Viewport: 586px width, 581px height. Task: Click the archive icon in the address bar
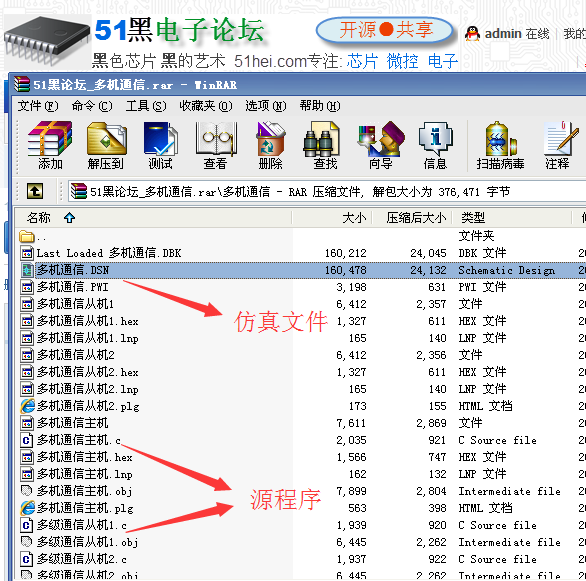coord(79,191)
